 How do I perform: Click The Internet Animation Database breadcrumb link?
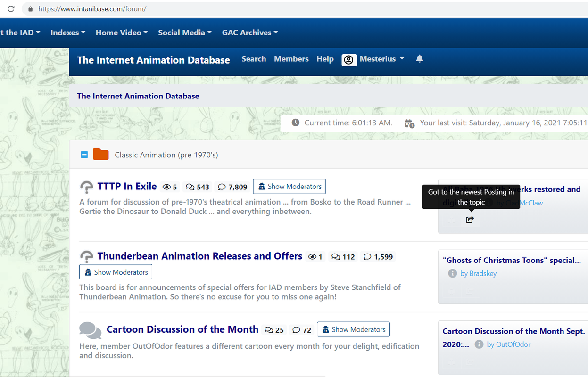pyautogui.click(x=138, y=96)
